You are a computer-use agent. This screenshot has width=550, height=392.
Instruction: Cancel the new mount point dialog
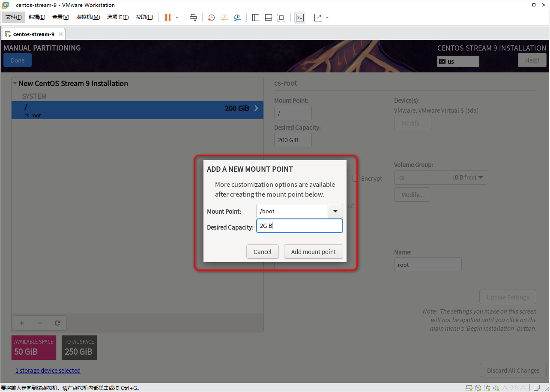point(263,251)
